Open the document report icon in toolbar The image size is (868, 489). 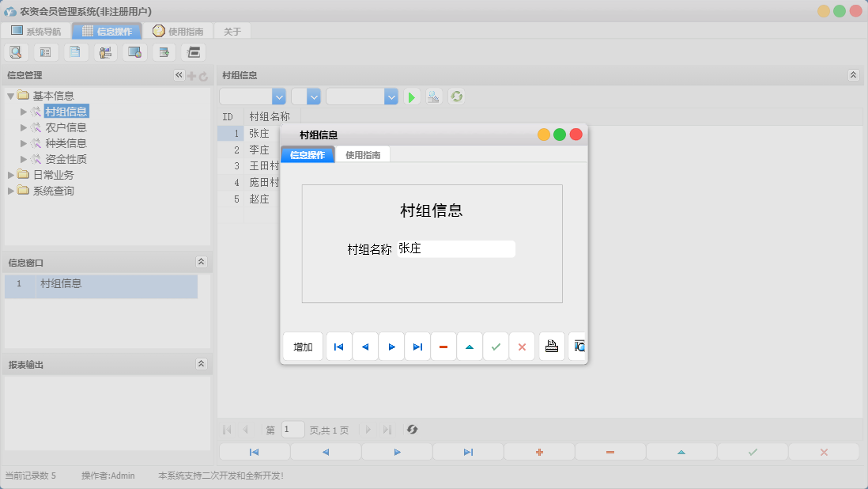(75, 51)
